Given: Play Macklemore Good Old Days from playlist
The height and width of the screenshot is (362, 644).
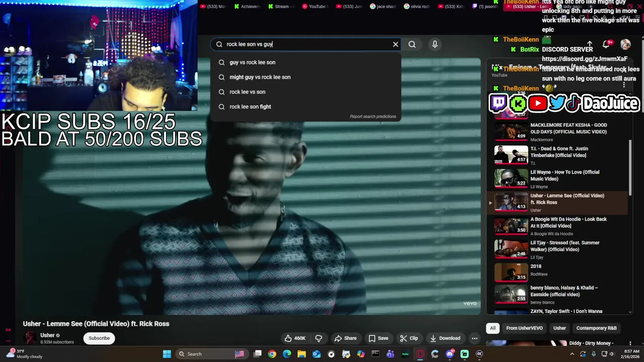Looking at the screenshot, I should 557,132.
